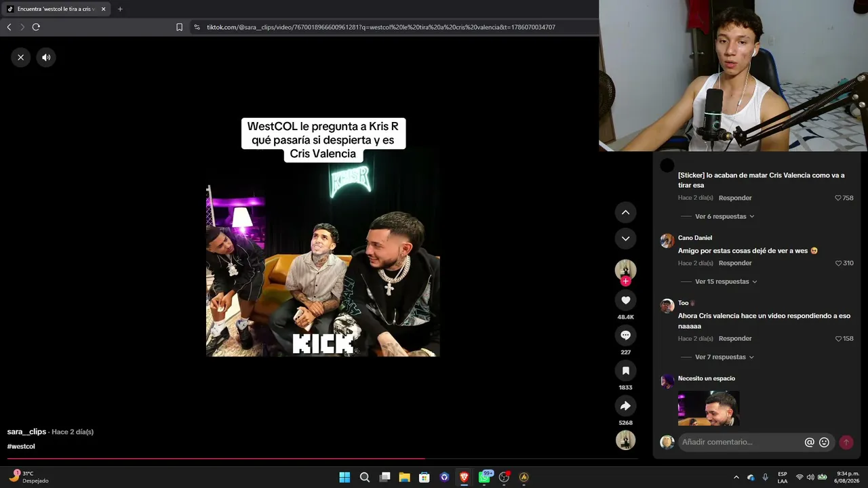Open File Explorer from the taskbar

click(404, 477)
